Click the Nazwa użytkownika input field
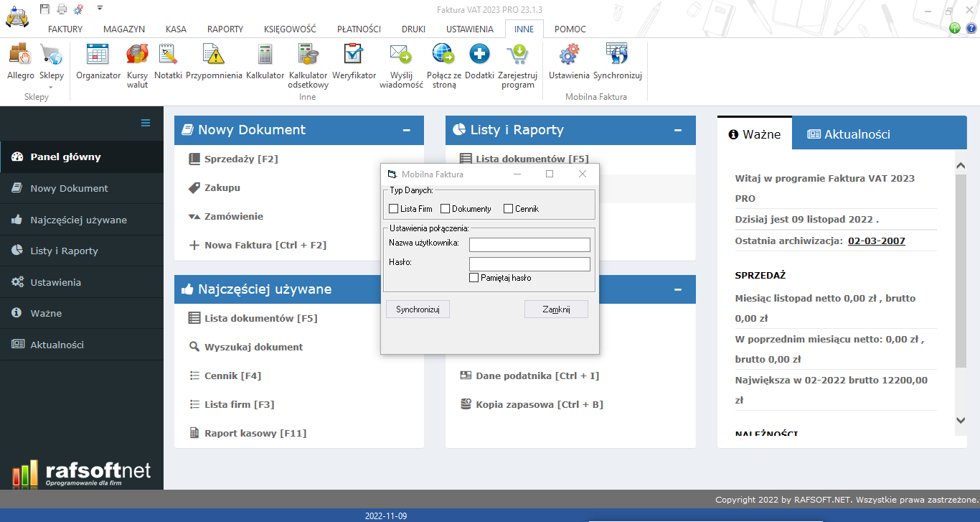Screen dimensions: 980x522 click(529, 245)
